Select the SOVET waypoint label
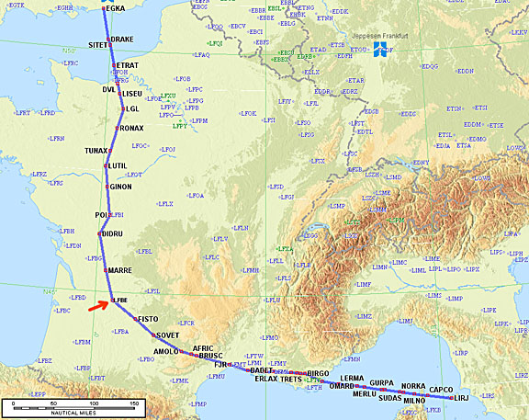 [x=168, y=335]
